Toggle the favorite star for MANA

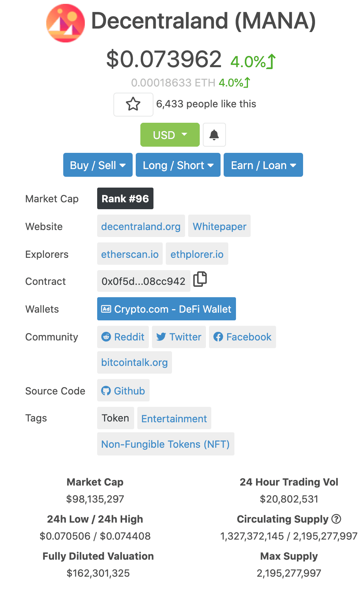pyautogui.click(x=133, y=104)
